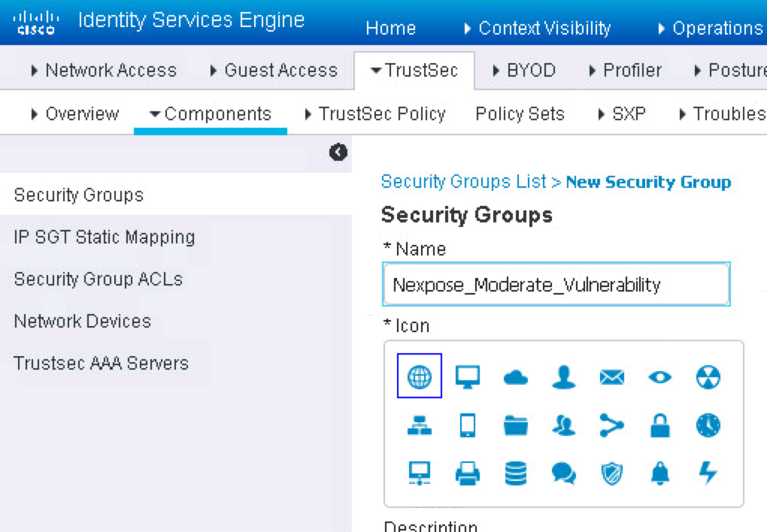This screenshot has height=532, width=767.
Task: Select the globe icon for the group
Action: pyautogui.click(x=419, y=376)
